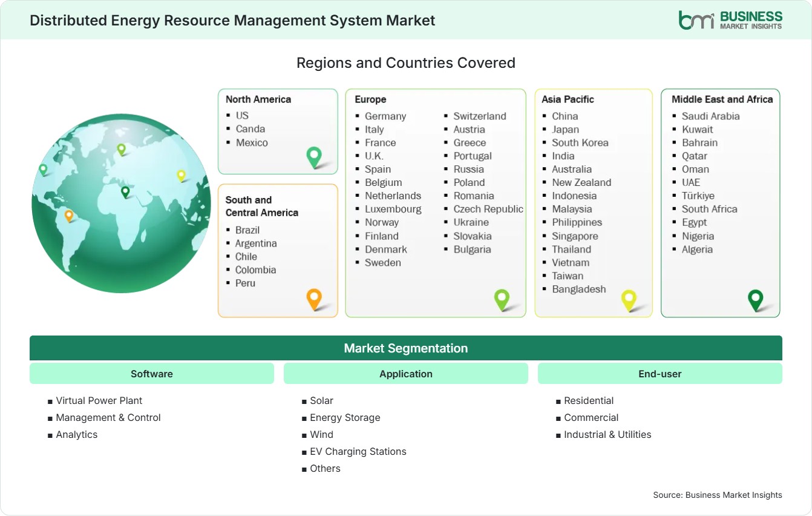
Task: Click 'South Africa' in the Middle East and Africa list
Action: 710,209
